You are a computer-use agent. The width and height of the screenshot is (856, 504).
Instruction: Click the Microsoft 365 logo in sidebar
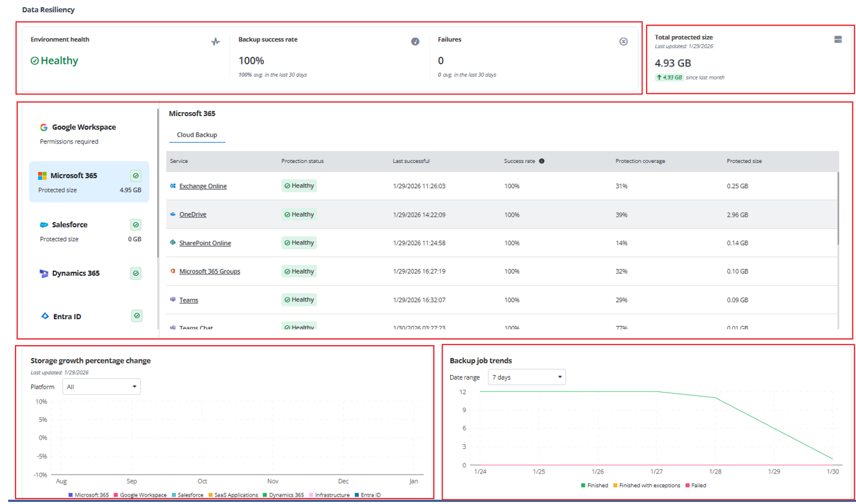point(42,176)
